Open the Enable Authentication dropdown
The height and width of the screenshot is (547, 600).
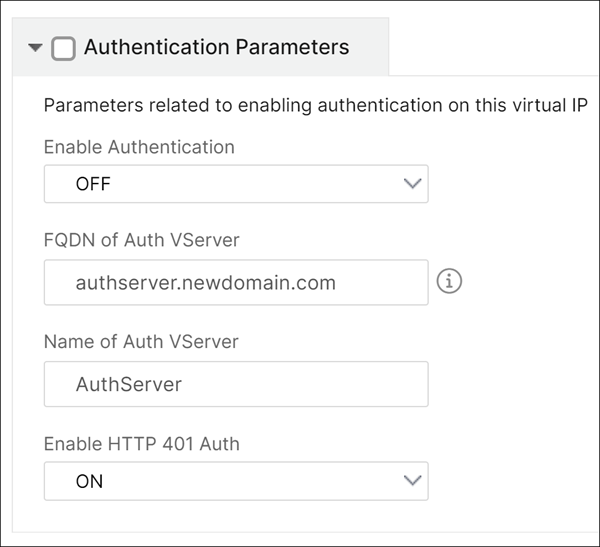coord(236,184)
